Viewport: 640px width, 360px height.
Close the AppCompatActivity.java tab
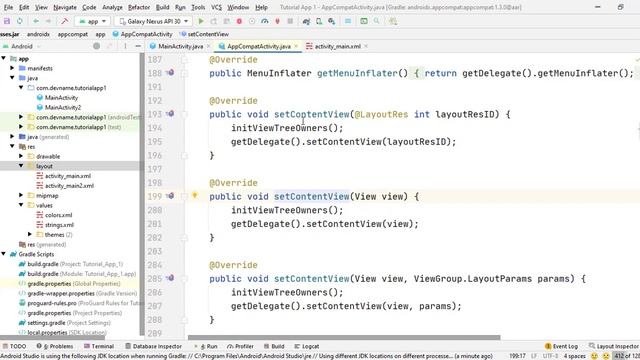pos(296,46)
